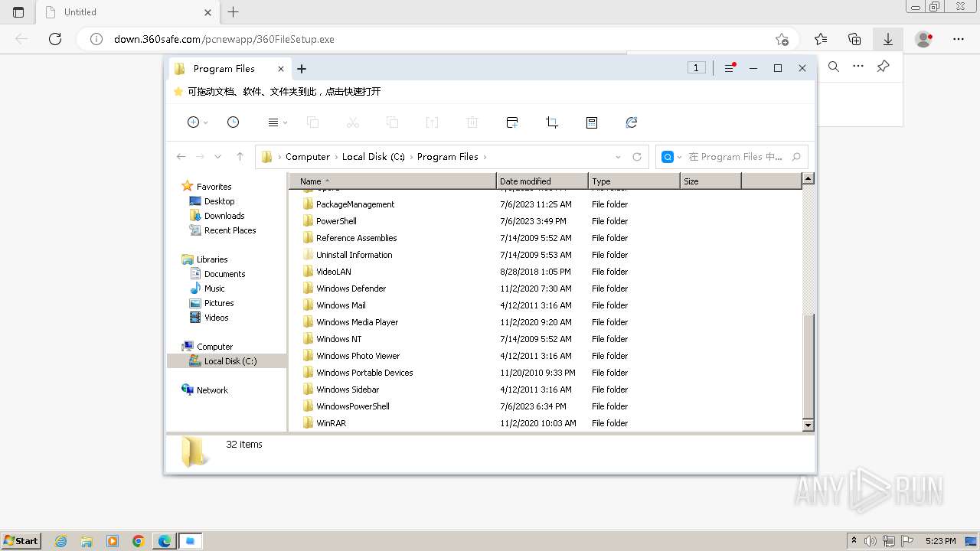Image resolution: width=980 pixels, height=551 pixels.
Task: Select the PackageManagement folder
Action: pyautogui.click(x=355, y=204)
